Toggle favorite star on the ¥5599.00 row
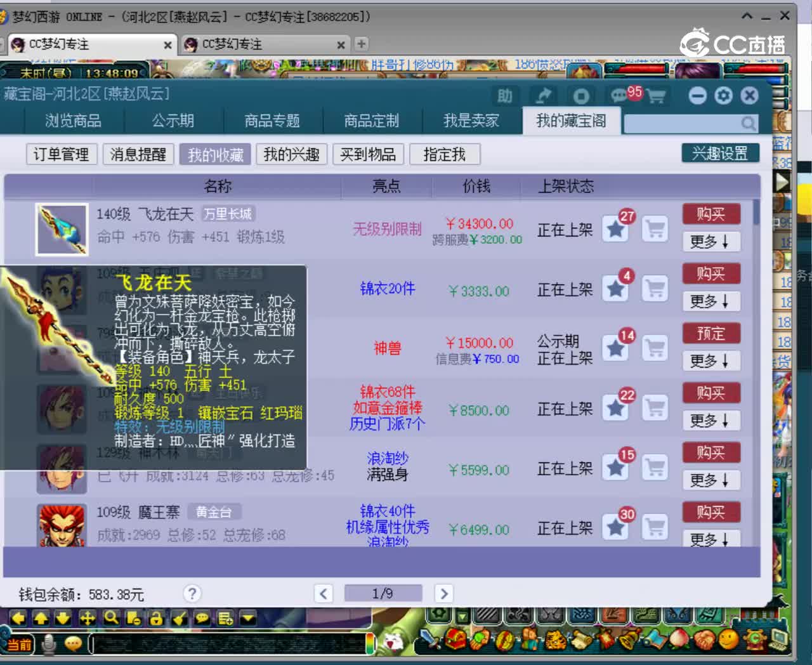This screenshot has width=812, height=665. point(615,467)
